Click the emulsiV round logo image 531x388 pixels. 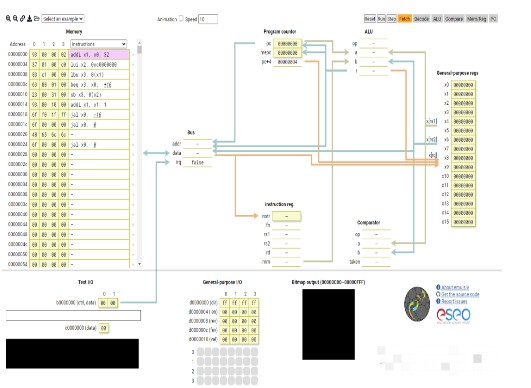point(417,304)
